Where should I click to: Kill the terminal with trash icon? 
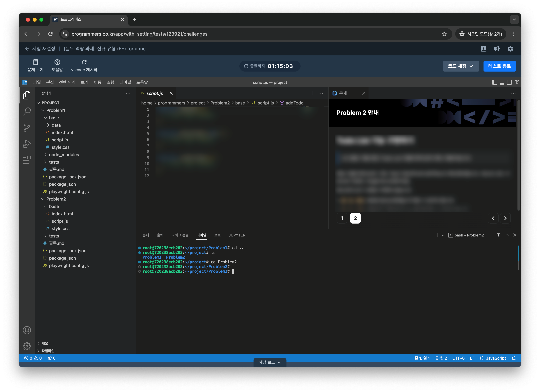tap(498, 235)
